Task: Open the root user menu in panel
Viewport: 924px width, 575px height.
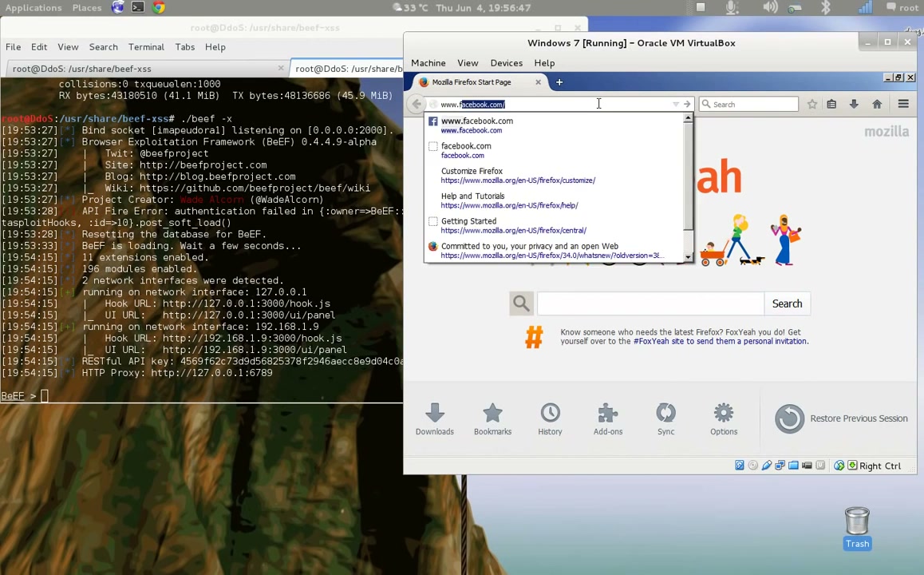Action: click(902, 8)
